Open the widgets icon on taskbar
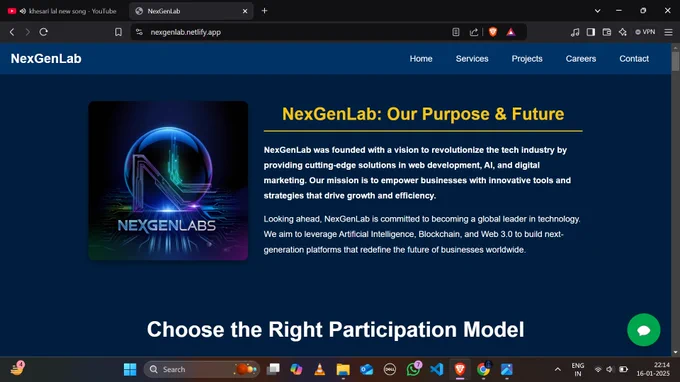680x382 pixels. click(x=17, y=369)
